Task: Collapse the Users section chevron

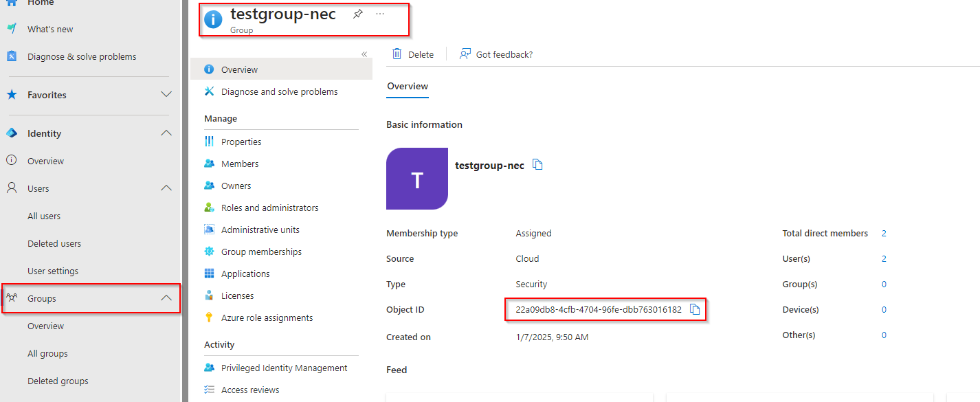Action: click(166, 188)
